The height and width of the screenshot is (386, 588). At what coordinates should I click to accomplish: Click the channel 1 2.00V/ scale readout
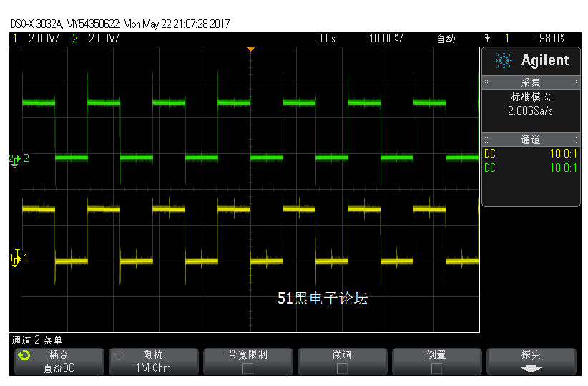point(44,38)
